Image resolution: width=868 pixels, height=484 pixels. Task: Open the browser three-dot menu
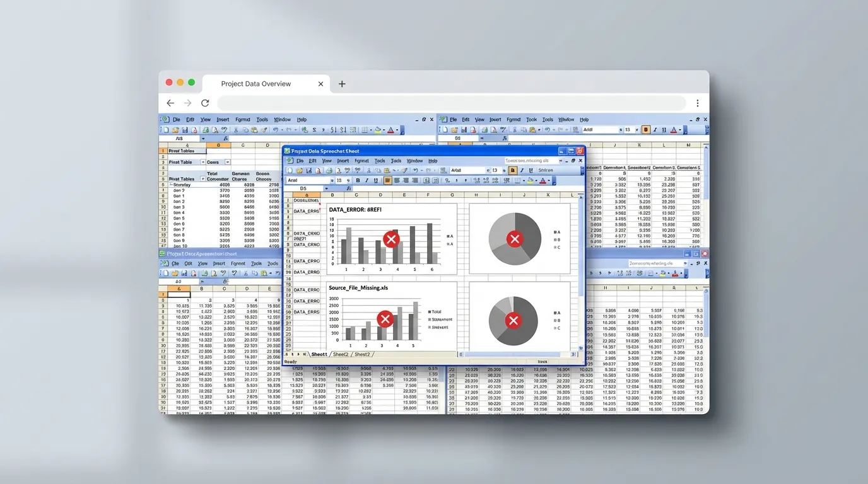coord(697,103)
